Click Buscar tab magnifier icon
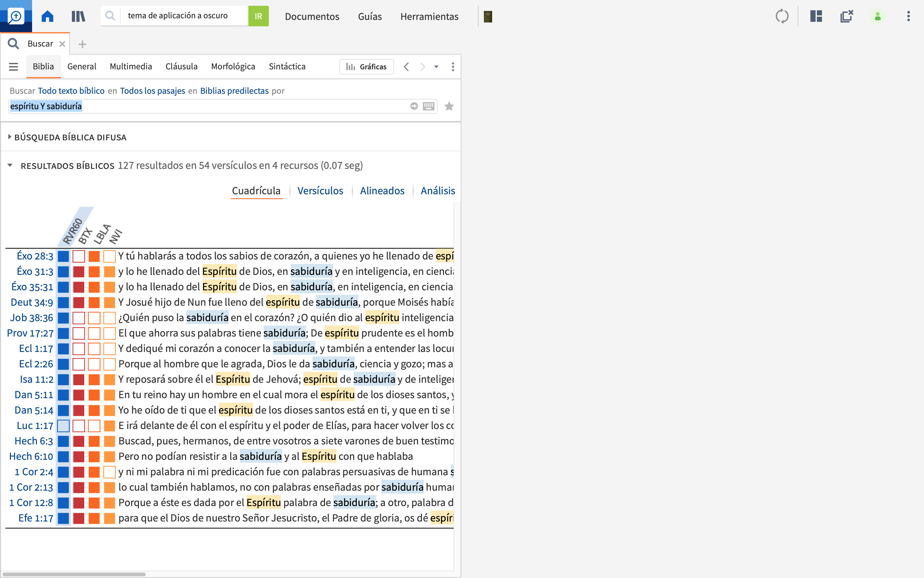 [x=13, y=44]
